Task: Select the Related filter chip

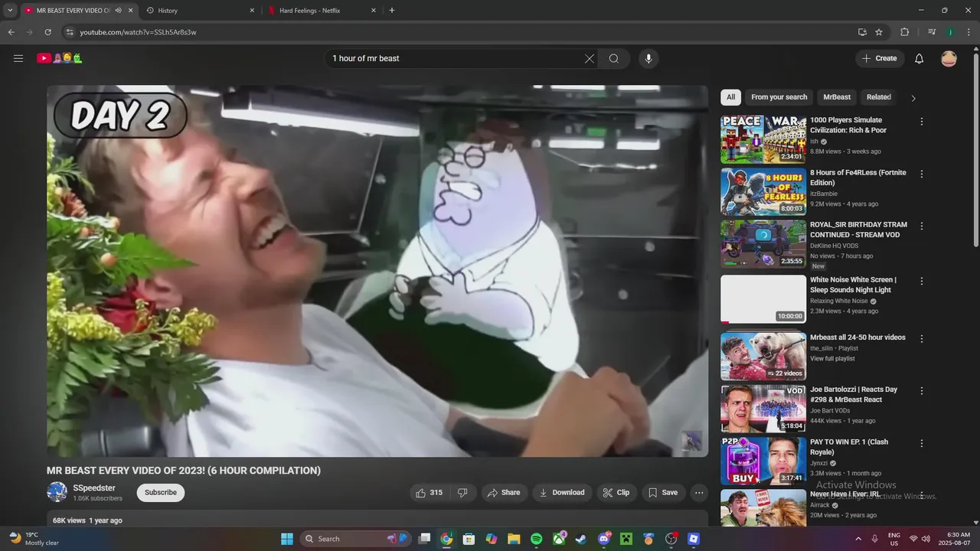Action: [x=879, y=97]
